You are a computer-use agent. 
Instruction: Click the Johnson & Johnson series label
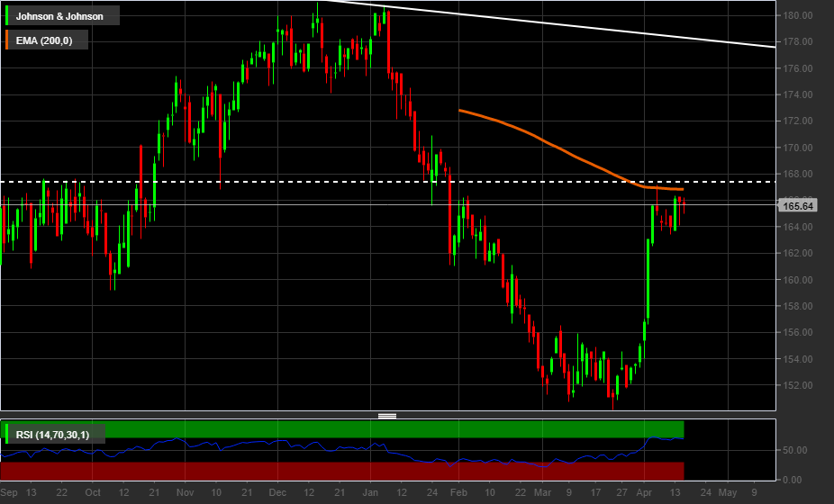point(59,16)
